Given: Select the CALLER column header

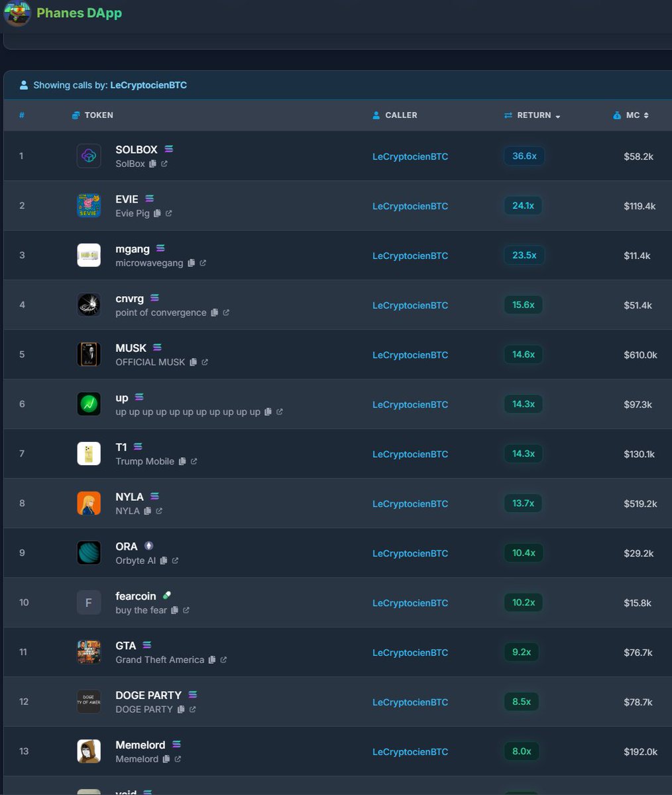Looking at the screenshot, I should point(400,115).
